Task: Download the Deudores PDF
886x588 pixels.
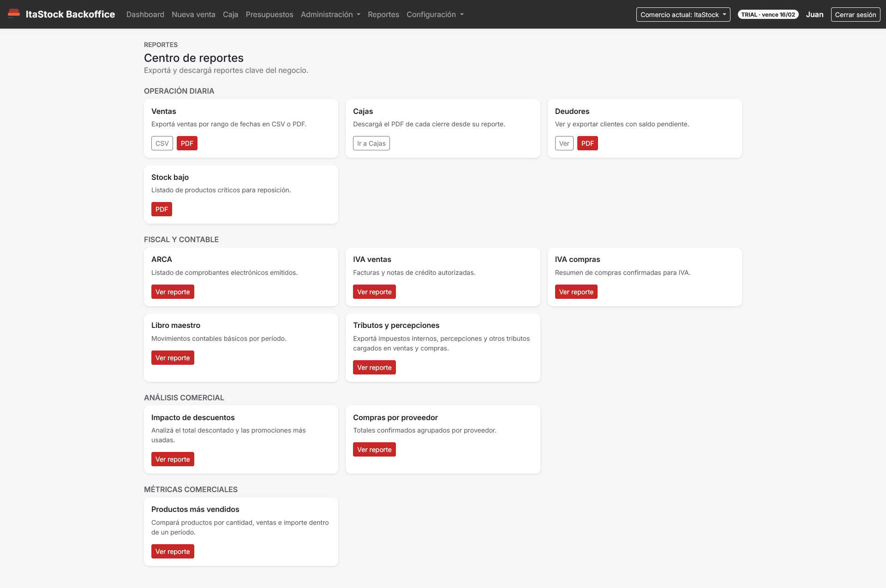Action: (x=587, y=143)
